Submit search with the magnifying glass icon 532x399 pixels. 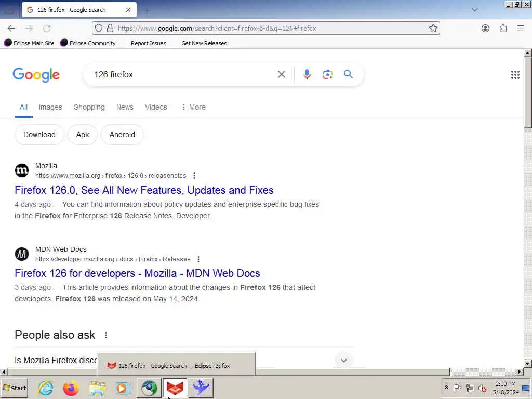(x=348, y=74)
